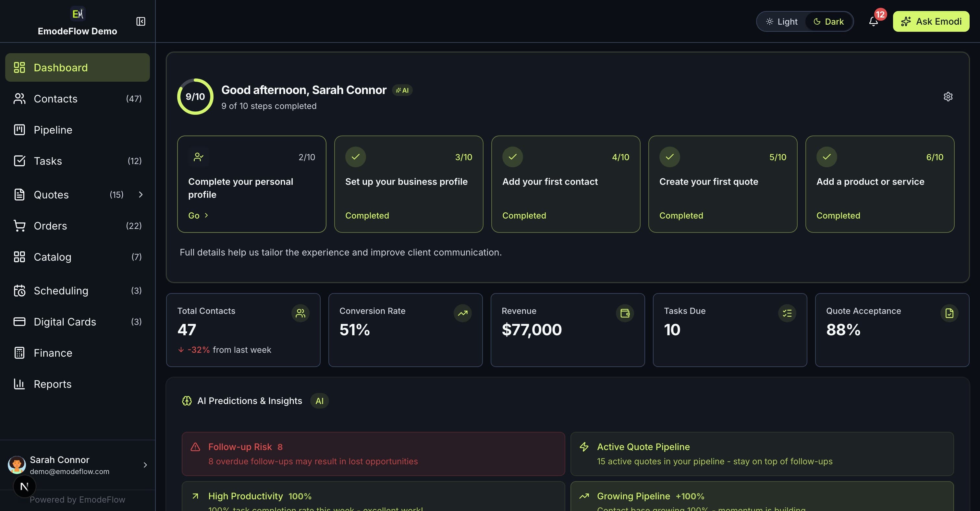
Task: Open the AI badge next to the greeting
Action: [402, 90]
